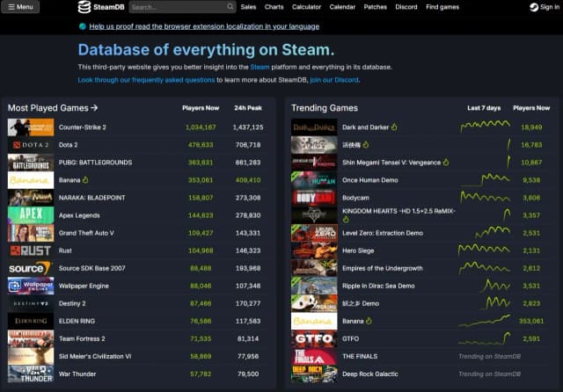Viewport: 563px width, 392px height.
Task: Click the globe icon before localization notice
Action: [83, 27]
